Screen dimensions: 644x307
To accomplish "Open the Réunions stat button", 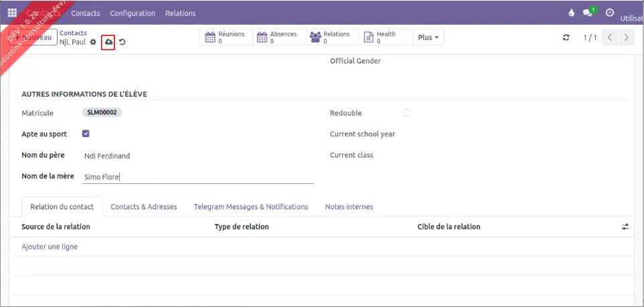I will click(225, 37).
